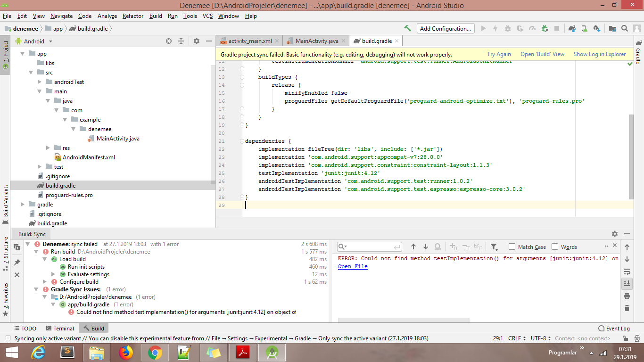The height and width of the screenshot is (362, 644).
Task: Toggle the Gradle side tool window
Action: pos(638,52)
